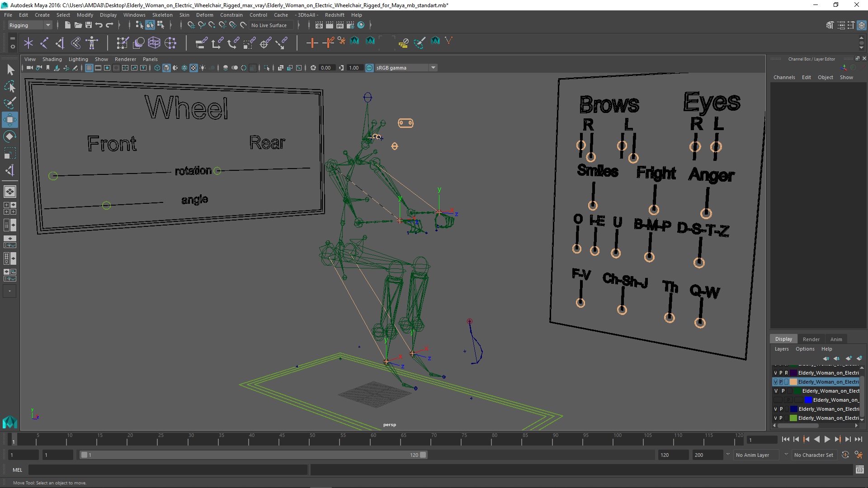Screen dimensions: 868x488
Task: Click snap to grids magnet icon
Action: pos(191,25)
